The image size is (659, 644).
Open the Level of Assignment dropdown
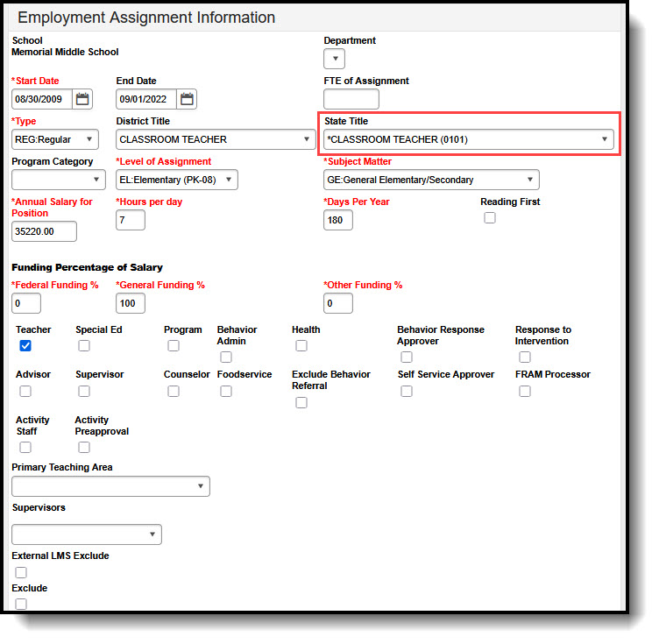[177, 180]
